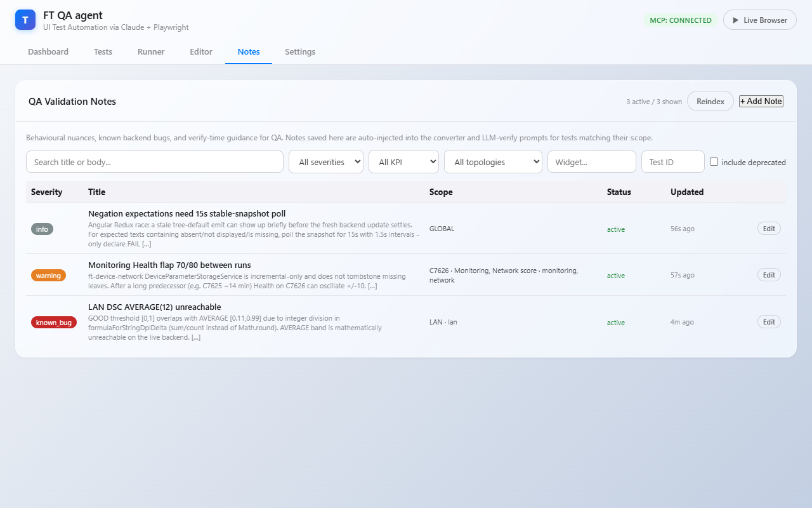Select title Monitoring Health flap 70/80 between runs

pos(169,265)
